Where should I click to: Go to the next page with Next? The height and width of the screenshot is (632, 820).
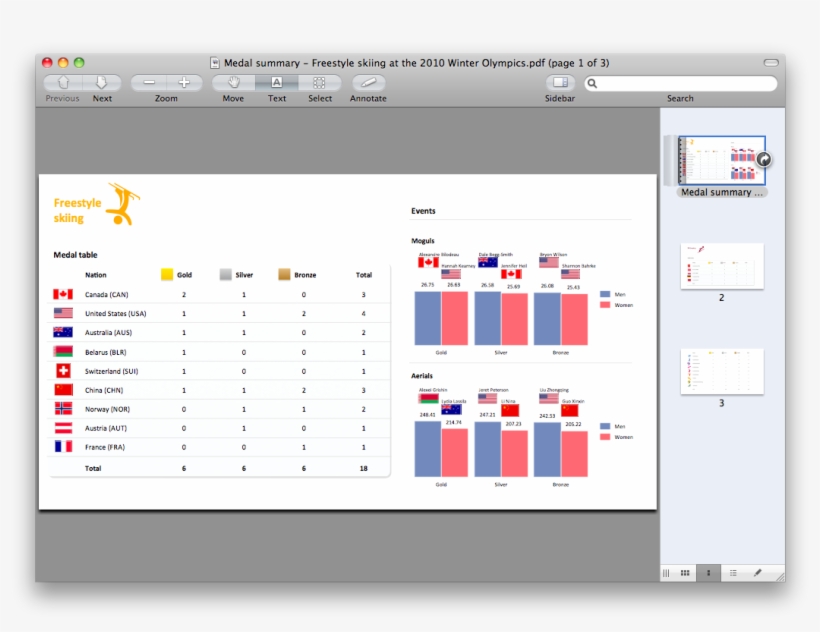[101, 84]
